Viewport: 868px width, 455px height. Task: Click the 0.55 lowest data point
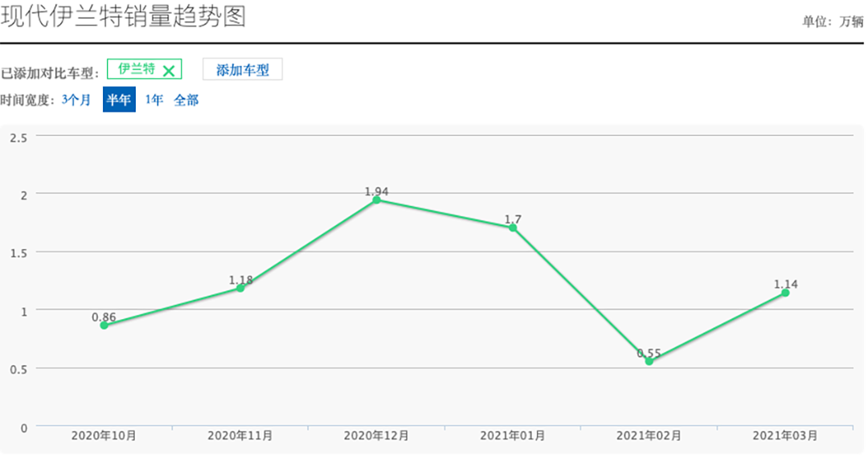click(x=649, y=361)
